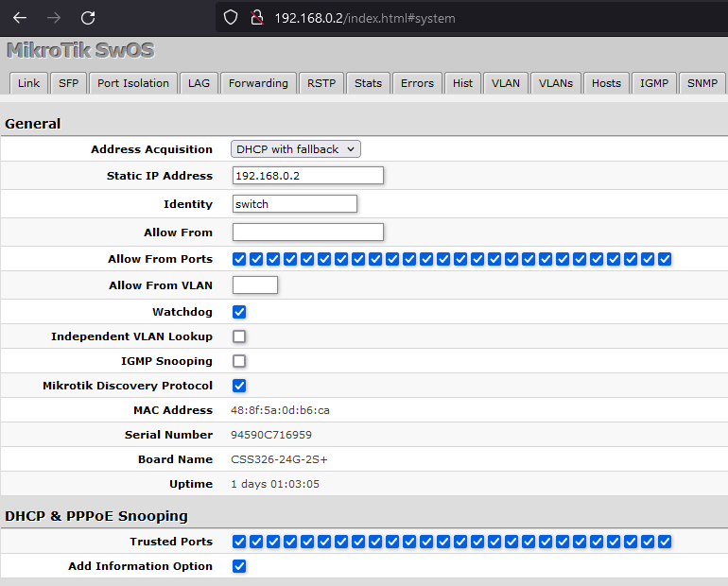
Task: Click the Identity text field
Action: tap(294, 204)
